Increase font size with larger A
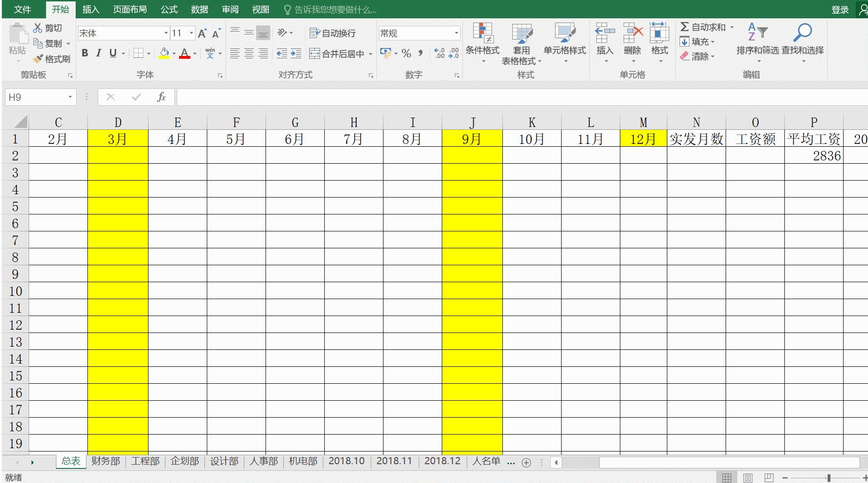 tap(202, 33)
